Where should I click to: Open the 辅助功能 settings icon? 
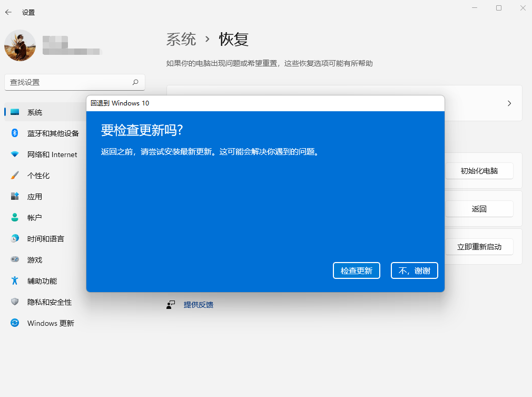coord(15,281)
